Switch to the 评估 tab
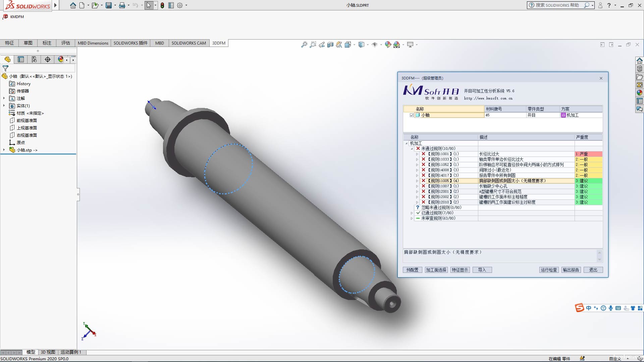The image size is (644, 362). click(x=65, y=43)
